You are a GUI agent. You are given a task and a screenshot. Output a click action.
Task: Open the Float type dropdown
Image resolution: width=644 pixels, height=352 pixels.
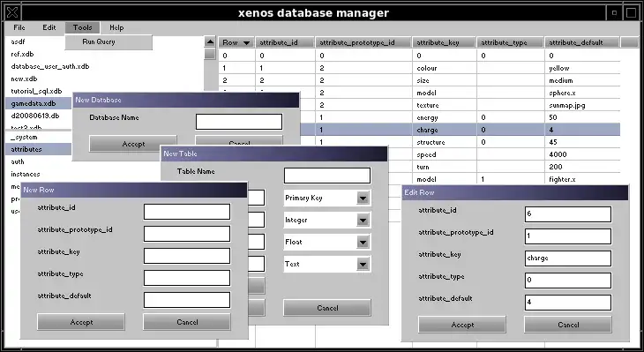363,243
